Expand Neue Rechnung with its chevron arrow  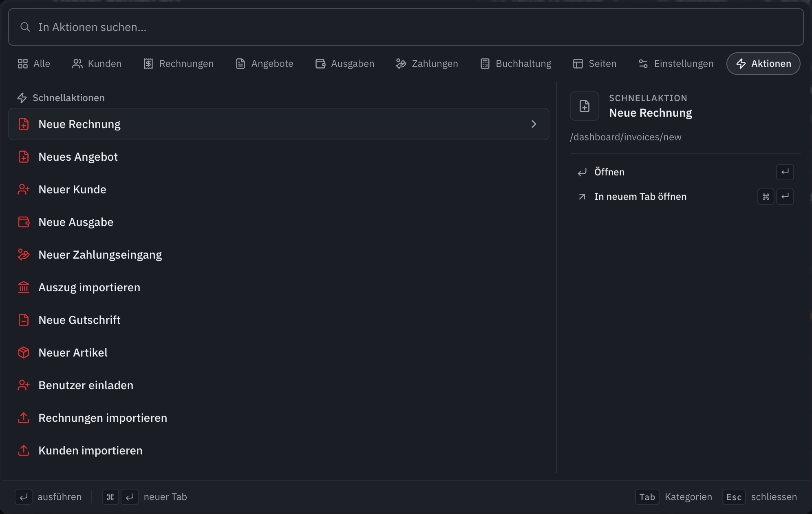pos(534,124)
